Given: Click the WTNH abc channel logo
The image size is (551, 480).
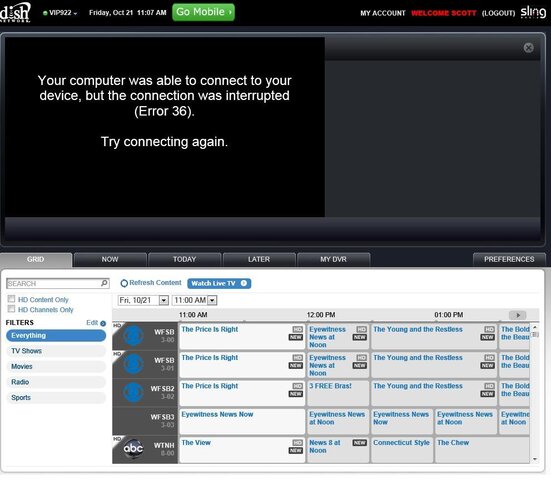Looking at the screenshot, I should 133,448.
